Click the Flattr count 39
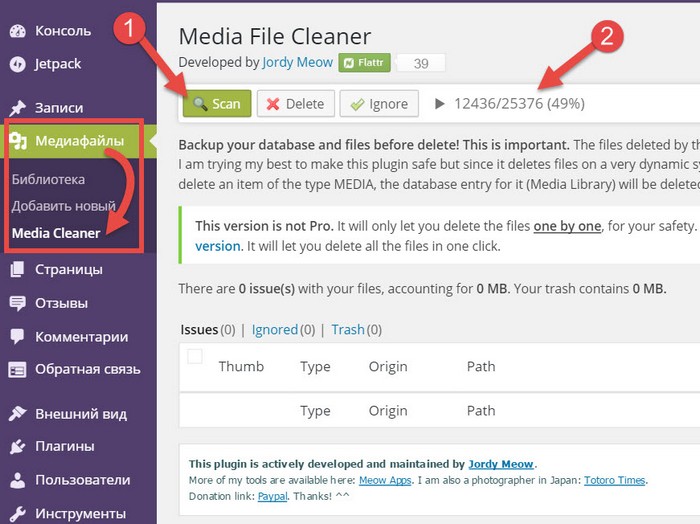Viewport: 700px width, 524px height. (x=421, y=63)
